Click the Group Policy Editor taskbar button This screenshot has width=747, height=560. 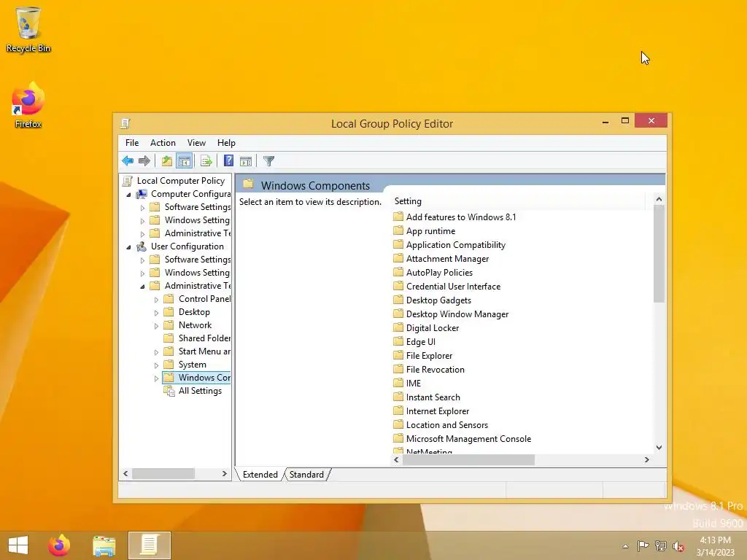149,545
